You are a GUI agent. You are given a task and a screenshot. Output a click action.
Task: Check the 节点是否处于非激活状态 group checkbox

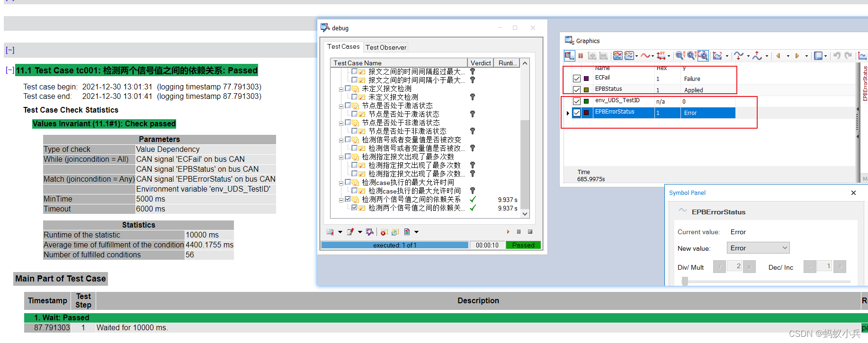pyautogui.click(x=348, y=123)
